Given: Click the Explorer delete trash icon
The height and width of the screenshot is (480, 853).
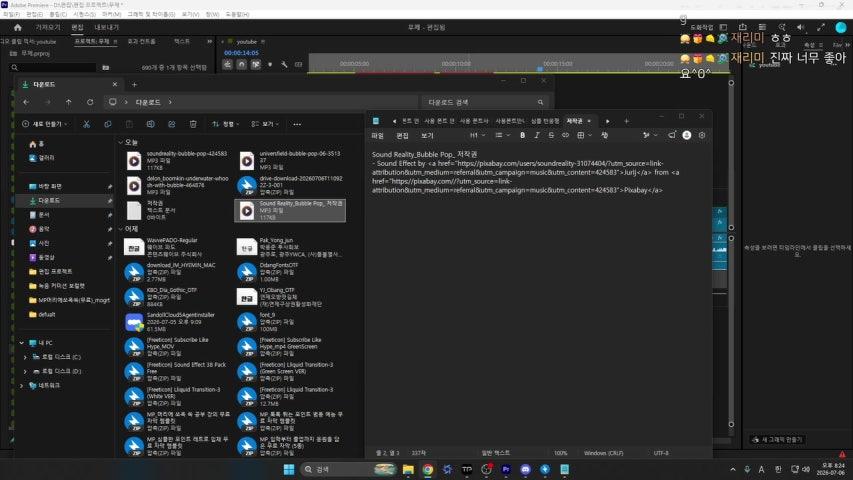Looking at the screenshot, I should 193,124.
